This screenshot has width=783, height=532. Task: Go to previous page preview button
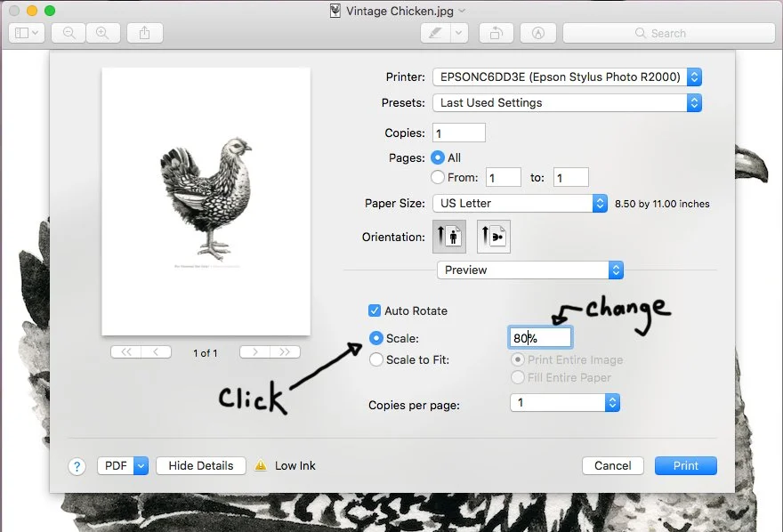(x=157, y=351)
